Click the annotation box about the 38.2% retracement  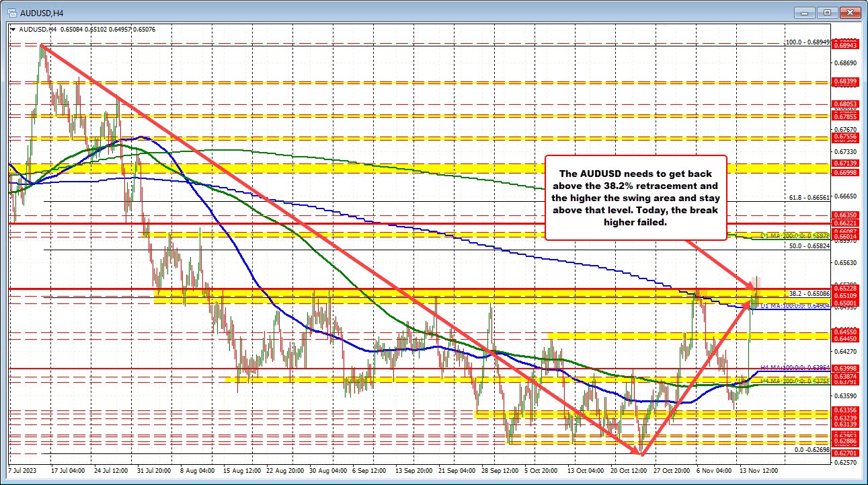click(635, 197)
